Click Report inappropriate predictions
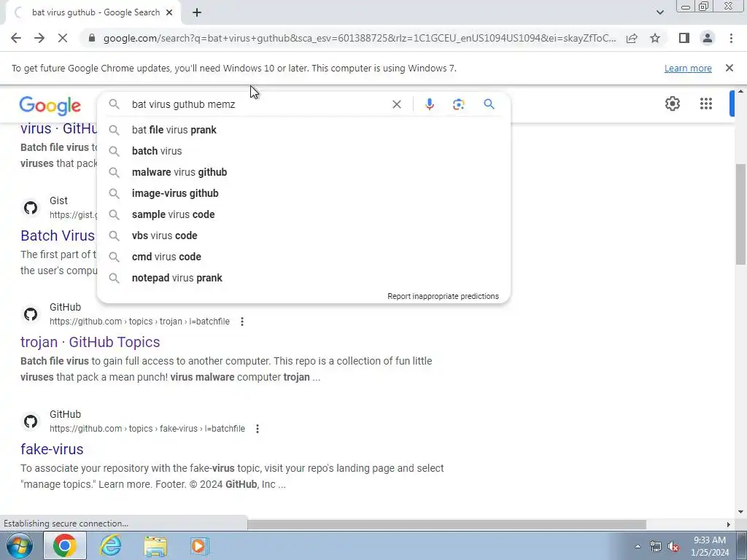Screen dimensions: 747x560 [443, 296]
